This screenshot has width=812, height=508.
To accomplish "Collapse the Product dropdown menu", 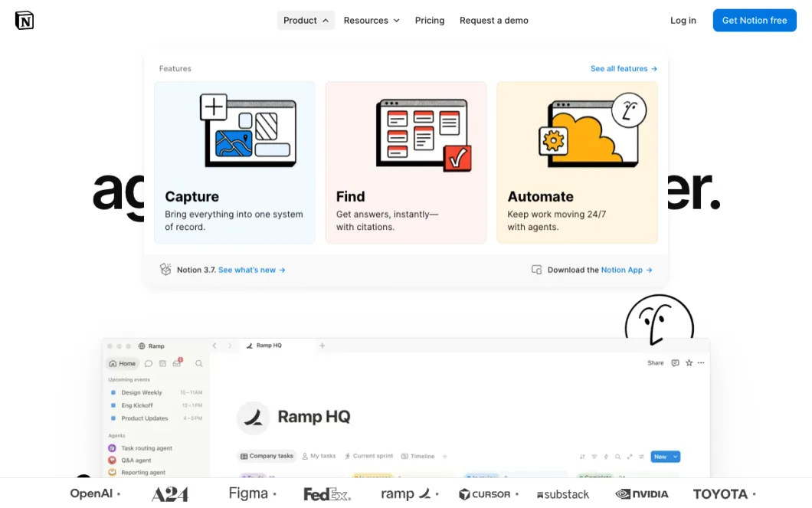I will 306,20.
